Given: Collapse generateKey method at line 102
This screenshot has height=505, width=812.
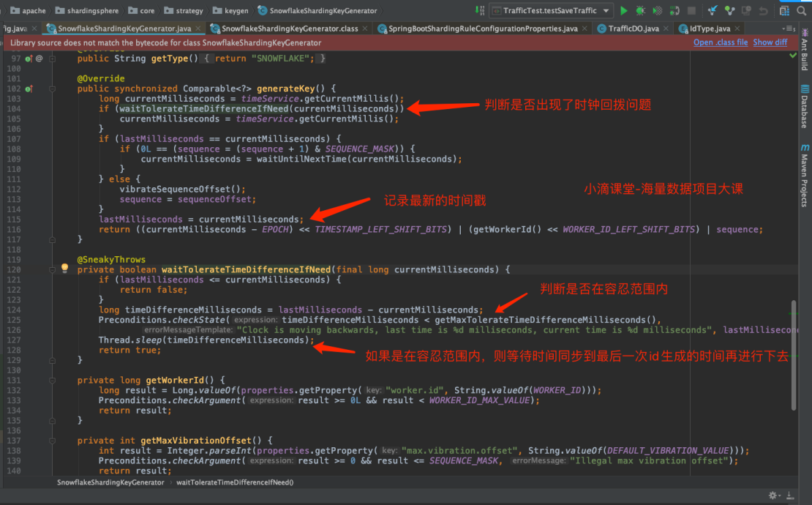Looking at the screenshot, I should coord(52,89).
